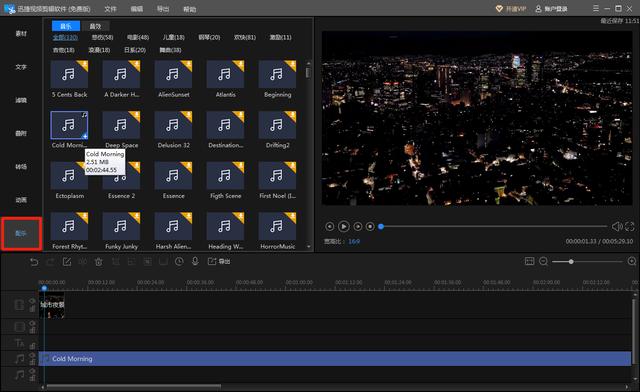Open the 滤镜 panel in sidebar
This screenshot has width=640, height=392.
21,100
